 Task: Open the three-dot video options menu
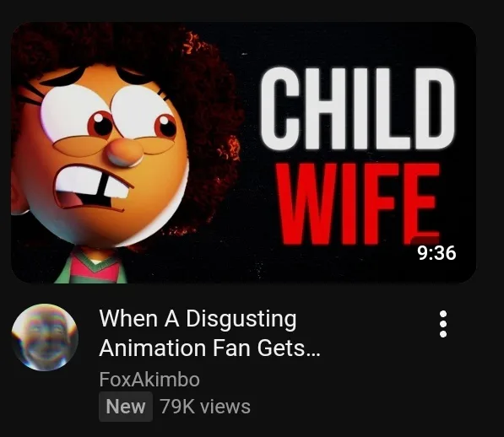coord(443,324)
